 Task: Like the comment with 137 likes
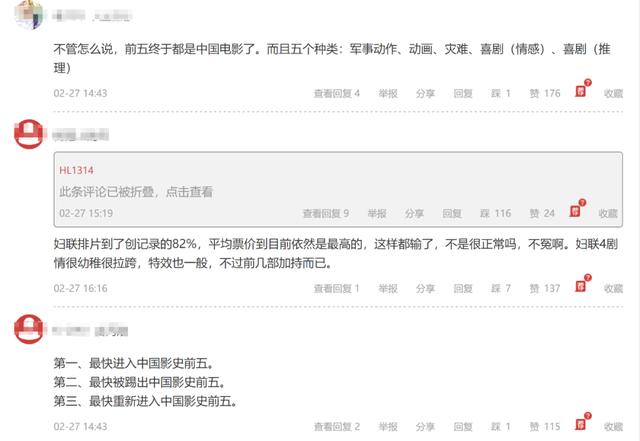click(x=545, y=288)
